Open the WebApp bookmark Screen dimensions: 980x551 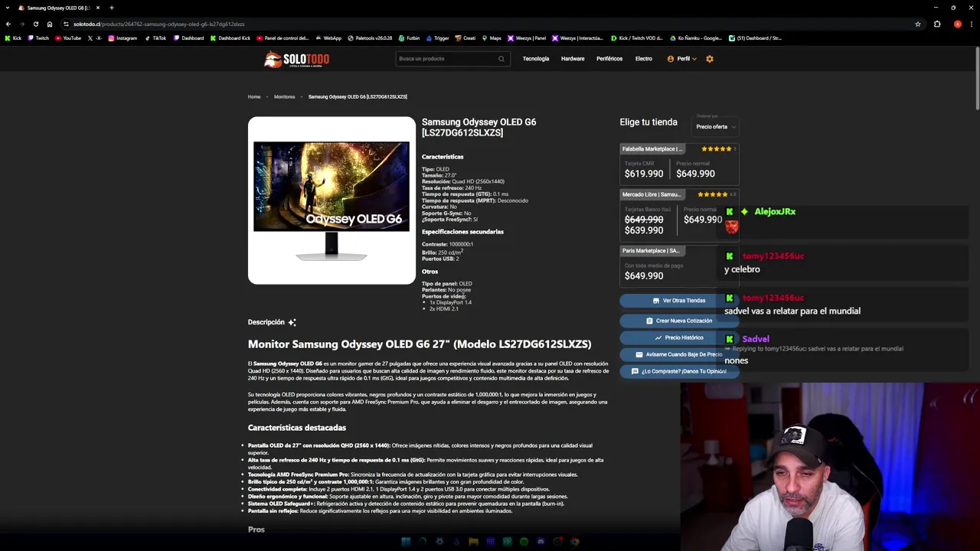pyautogui.click(x=328, y=38)
